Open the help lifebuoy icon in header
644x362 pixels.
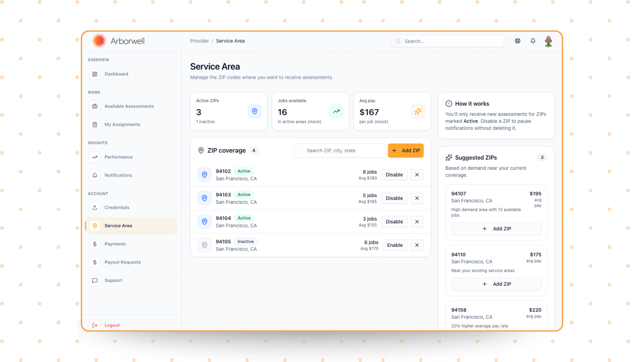click(x=518, y=41)
